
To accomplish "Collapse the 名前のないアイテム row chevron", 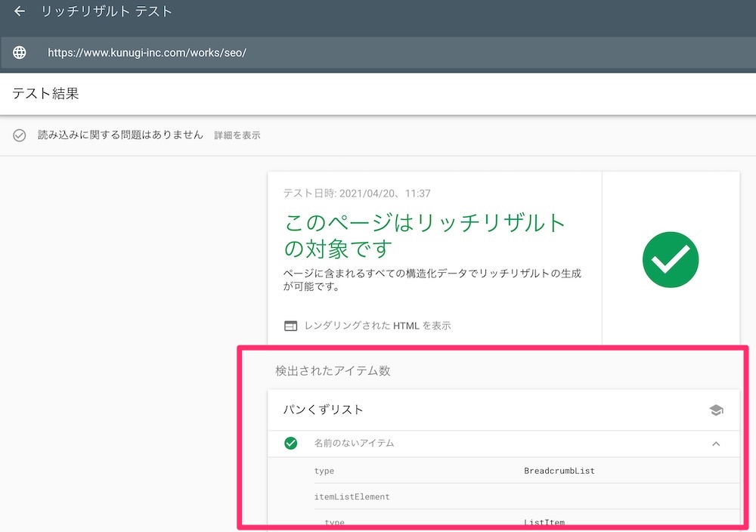I will 716,444.
